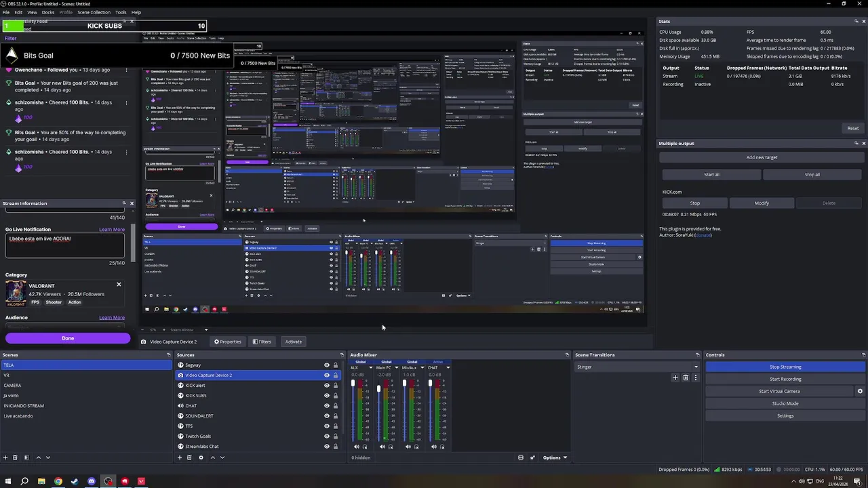Expand Mic/Aux channel options arrow
Viewport: 868px width, 488px height.
[x=422, y=367]
